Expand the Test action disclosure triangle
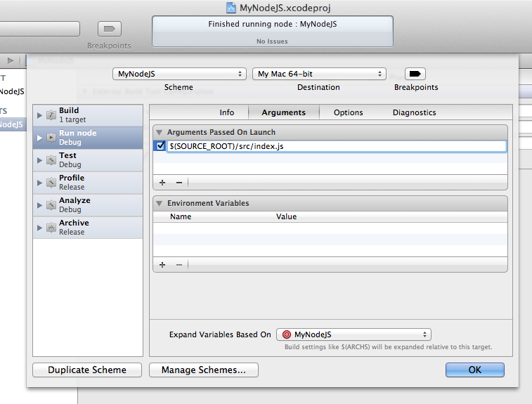 39,160
